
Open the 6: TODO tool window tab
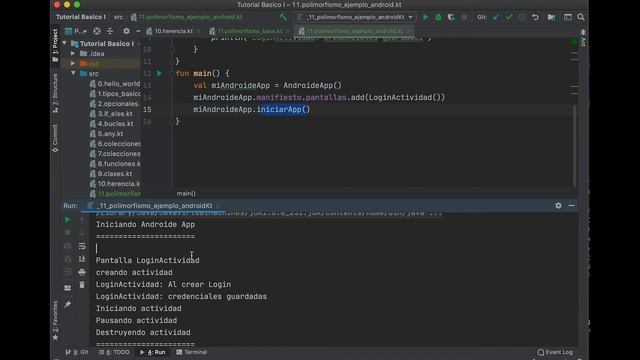click(114, 352)
